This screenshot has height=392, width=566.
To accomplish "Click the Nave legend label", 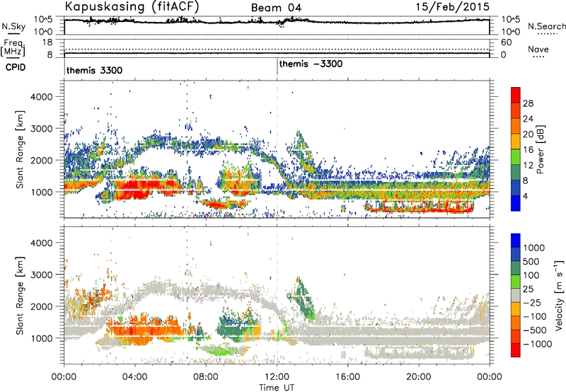I will click(x=538, y=49).
